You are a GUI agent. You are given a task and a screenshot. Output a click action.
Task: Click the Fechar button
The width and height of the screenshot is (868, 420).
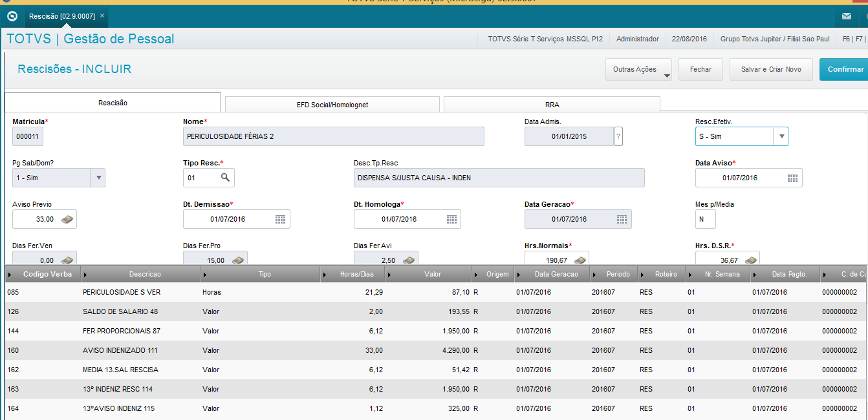point(700,69)
